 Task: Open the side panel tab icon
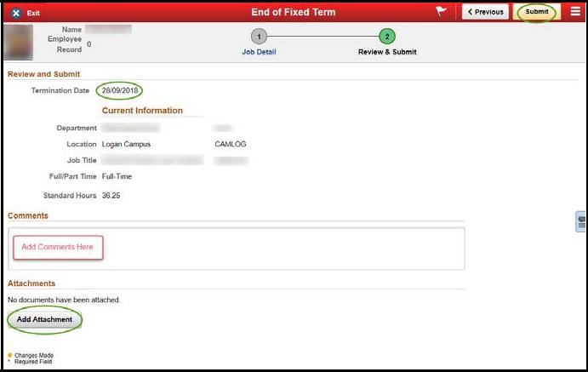(x=581, y=221)
